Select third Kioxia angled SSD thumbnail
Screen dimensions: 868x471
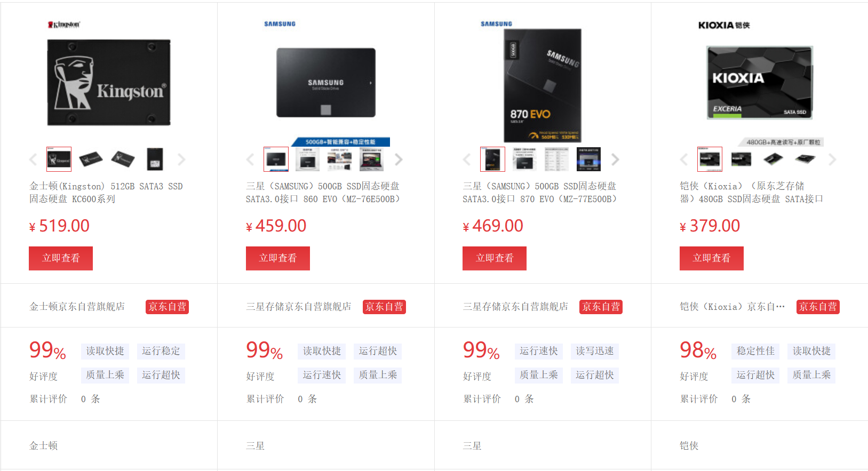point(774,159)
